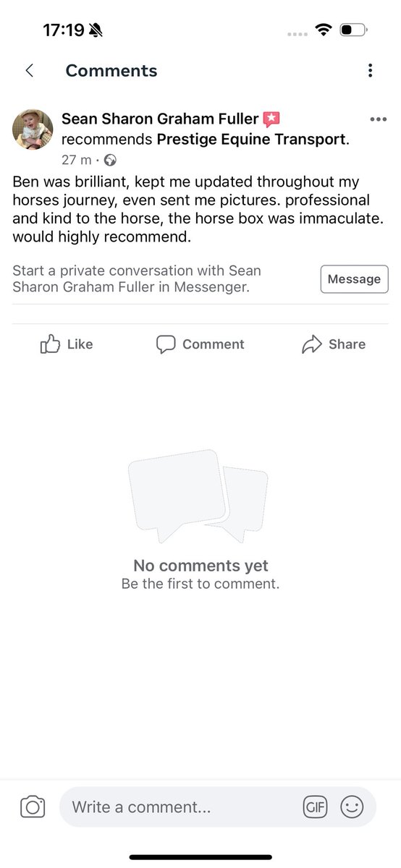
Task: Tap the Comment label under the post
Action: [x=214, y=344]
